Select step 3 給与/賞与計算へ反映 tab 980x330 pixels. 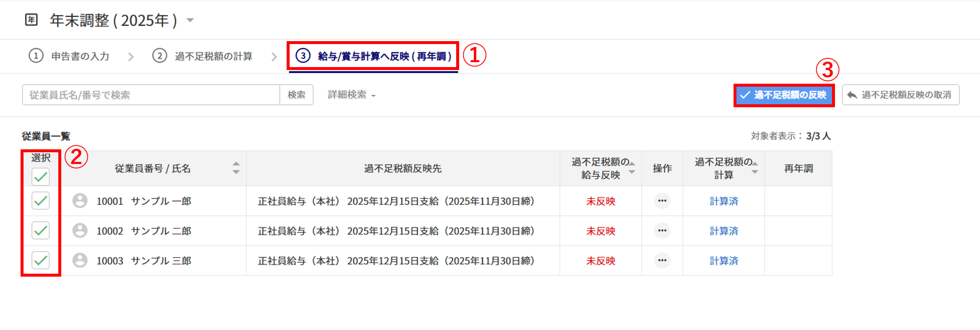pos(373,56)
